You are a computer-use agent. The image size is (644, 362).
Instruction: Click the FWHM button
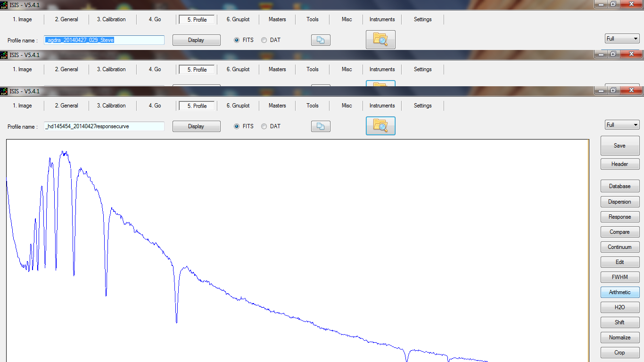pos(619,277)
